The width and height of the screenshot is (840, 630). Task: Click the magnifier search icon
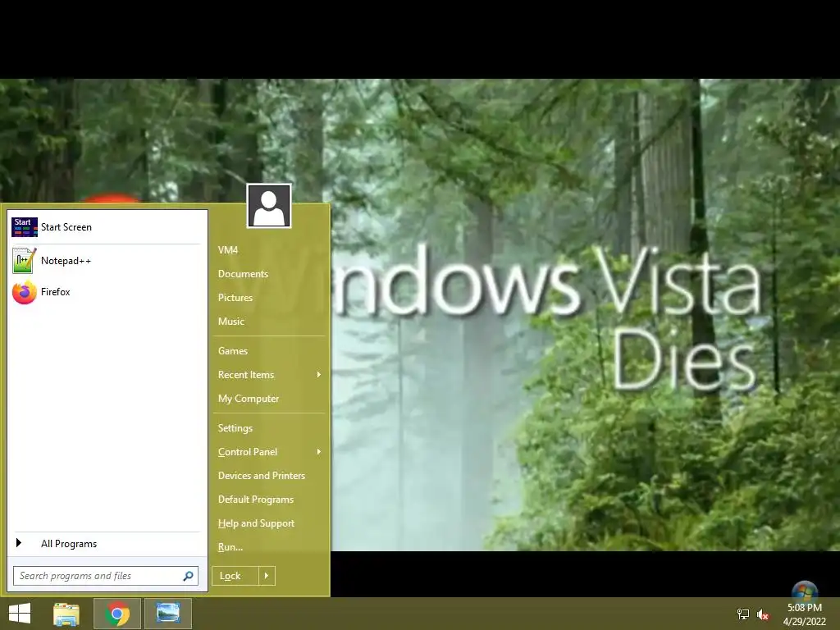(x=188, y=576)
